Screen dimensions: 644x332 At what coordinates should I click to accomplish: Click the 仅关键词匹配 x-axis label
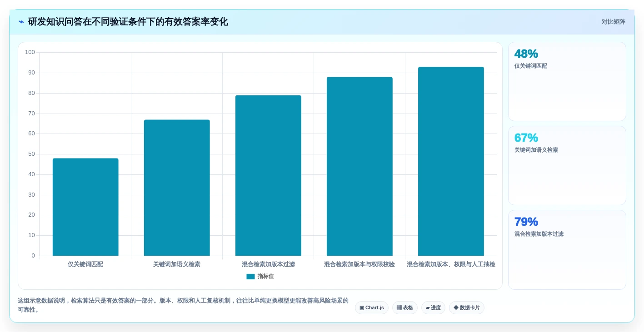[x=85, y=264]
